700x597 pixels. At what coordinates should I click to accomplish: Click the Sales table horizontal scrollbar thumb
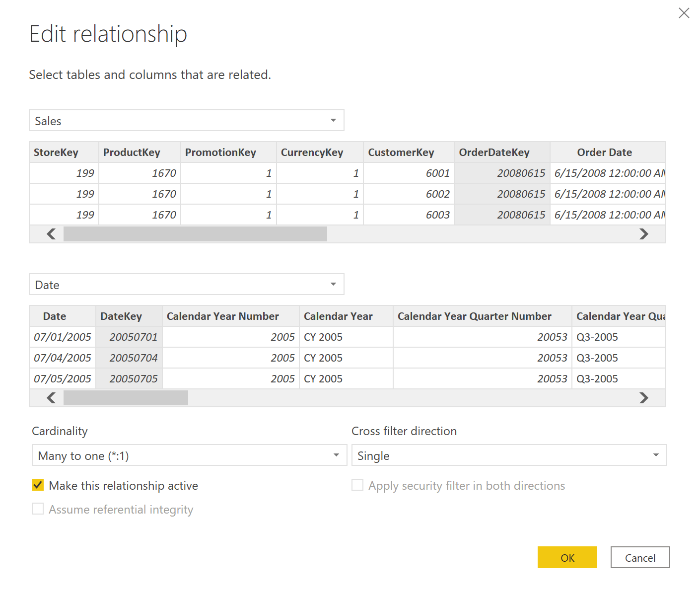pos(195,234)
